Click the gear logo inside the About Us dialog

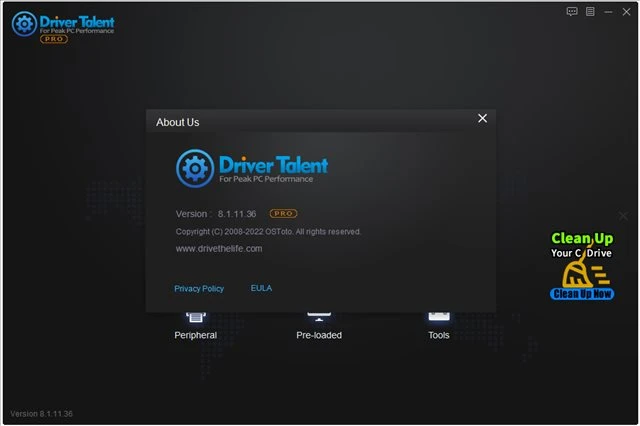pyautogui.click(x=194, y=167)
